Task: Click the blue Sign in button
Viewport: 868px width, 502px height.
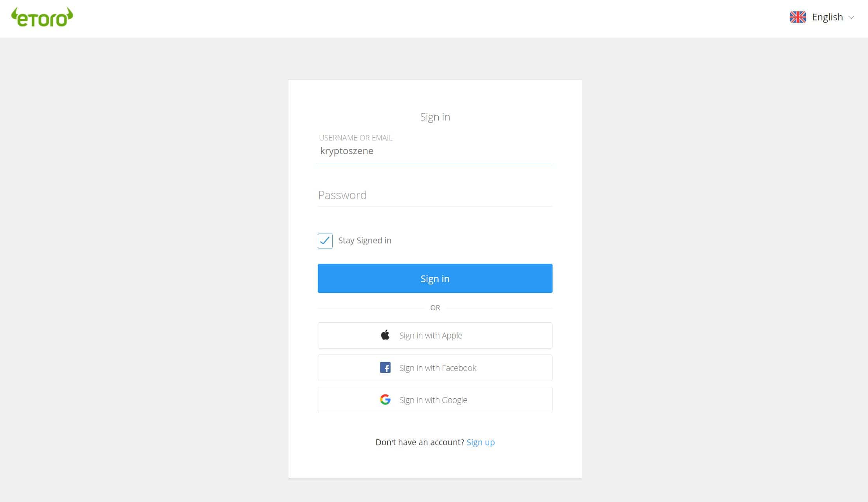Action: (x=435, y=278)
